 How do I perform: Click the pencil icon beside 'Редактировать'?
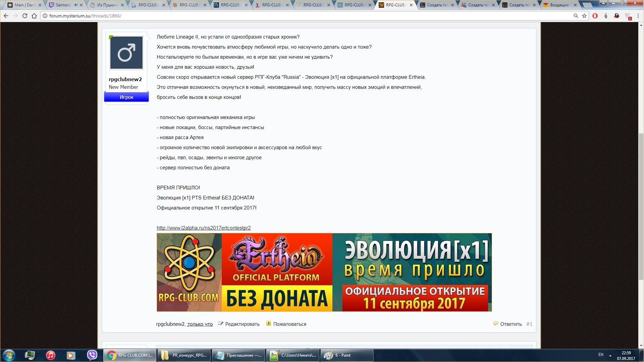pyautogui.click(x=220, y=323)
